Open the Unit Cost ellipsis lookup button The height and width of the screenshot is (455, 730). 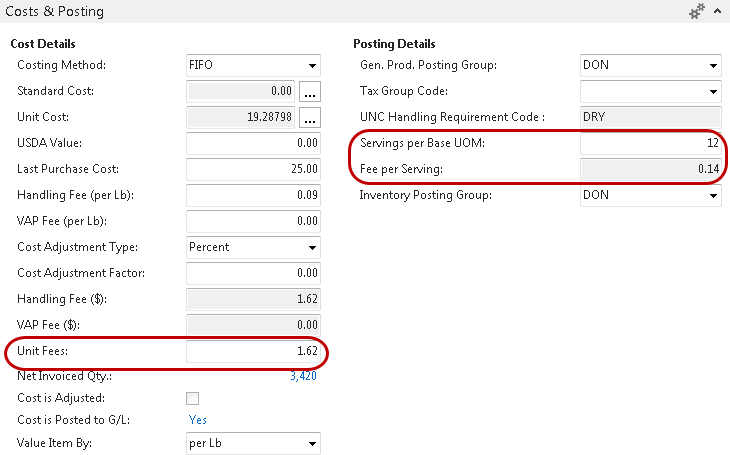[310, 117]
